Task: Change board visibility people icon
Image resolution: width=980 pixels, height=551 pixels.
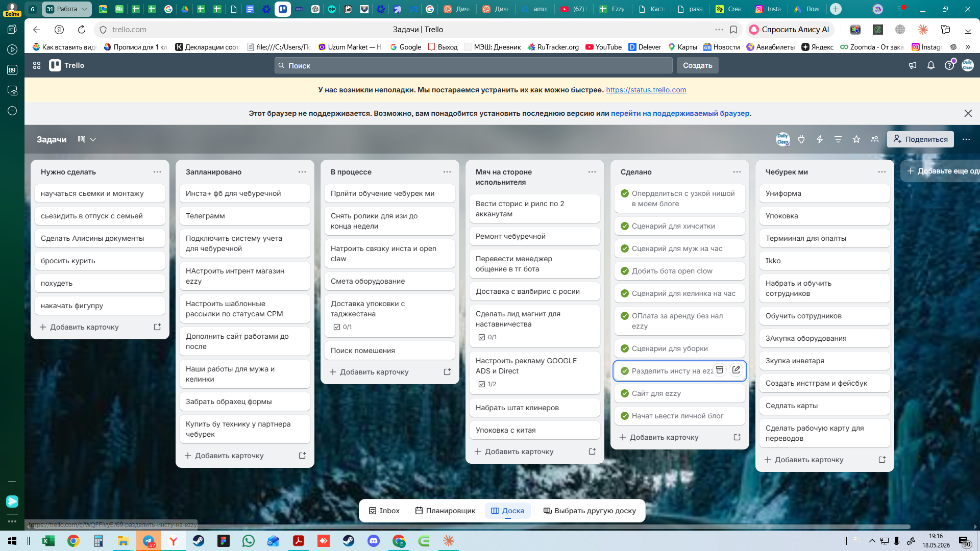Action: [875, 139]
